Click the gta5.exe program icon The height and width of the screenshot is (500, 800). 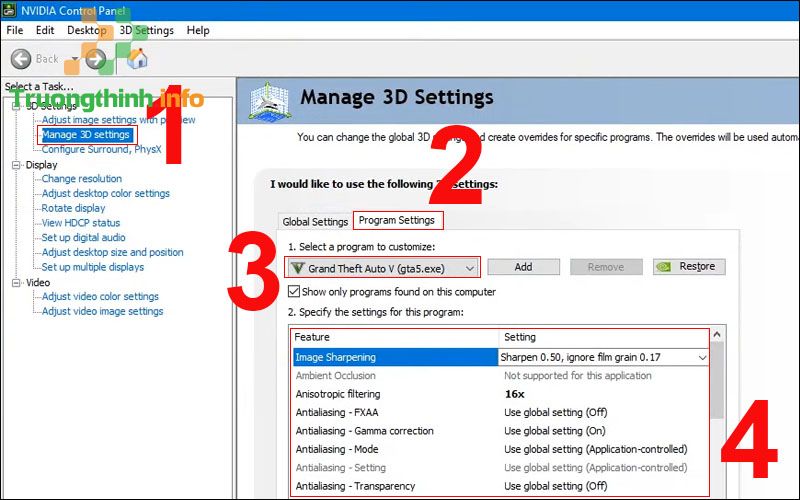click(297, 268)
